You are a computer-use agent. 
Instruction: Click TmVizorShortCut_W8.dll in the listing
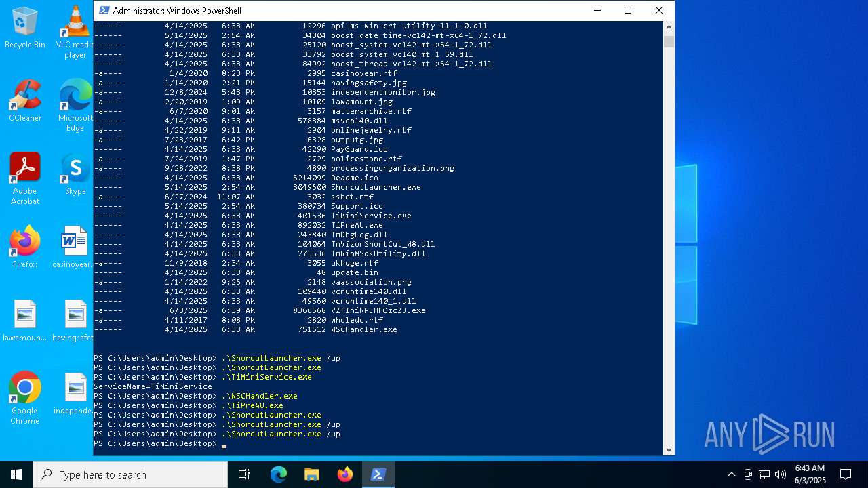[x=383, y=244]
